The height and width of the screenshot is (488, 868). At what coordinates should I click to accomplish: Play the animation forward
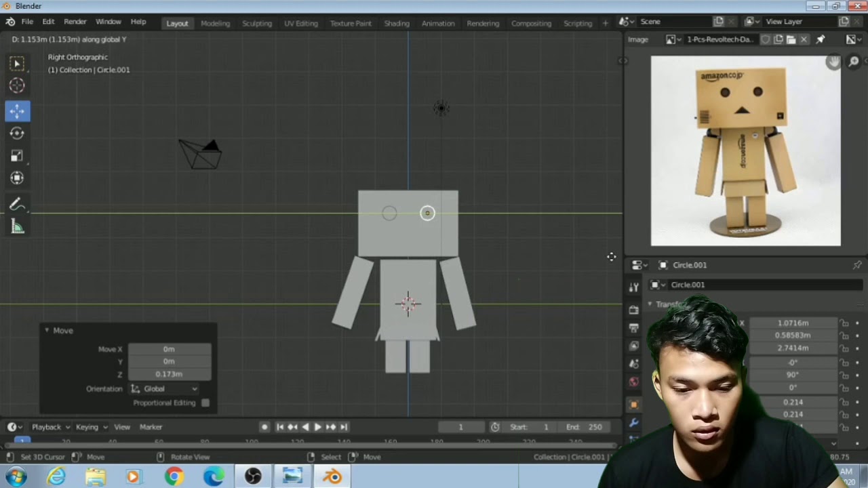[x=317, y=427]
